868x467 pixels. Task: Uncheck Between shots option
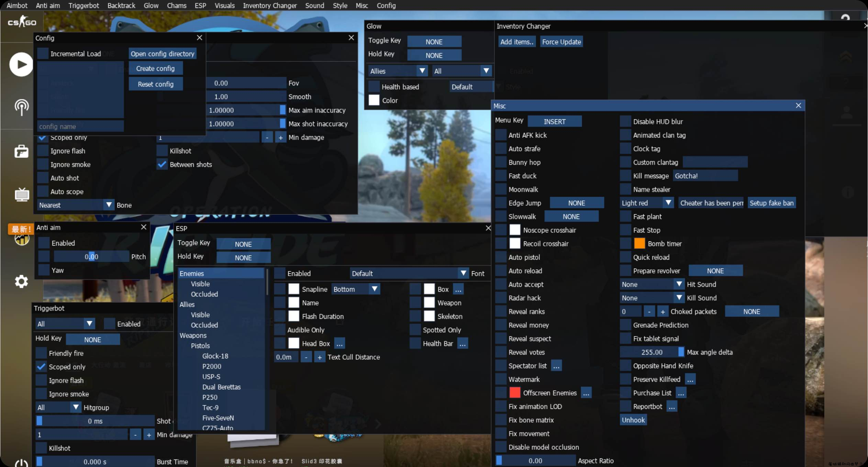click(x=162, y=164)
